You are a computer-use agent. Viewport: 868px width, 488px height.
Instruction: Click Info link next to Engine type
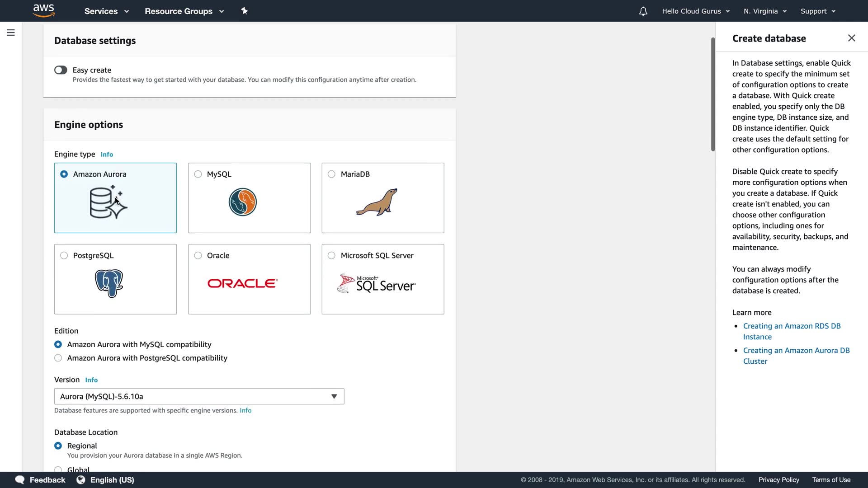point(107,155)
